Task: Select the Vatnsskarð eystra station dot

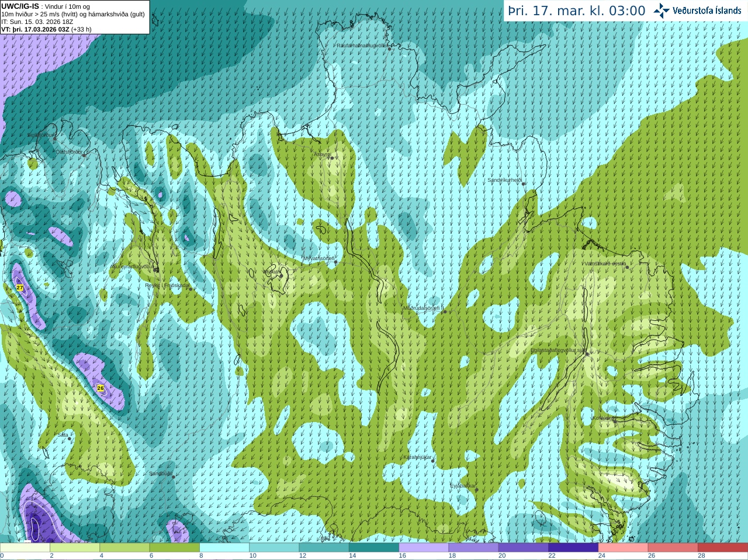Action: click(x=628, y=267)
